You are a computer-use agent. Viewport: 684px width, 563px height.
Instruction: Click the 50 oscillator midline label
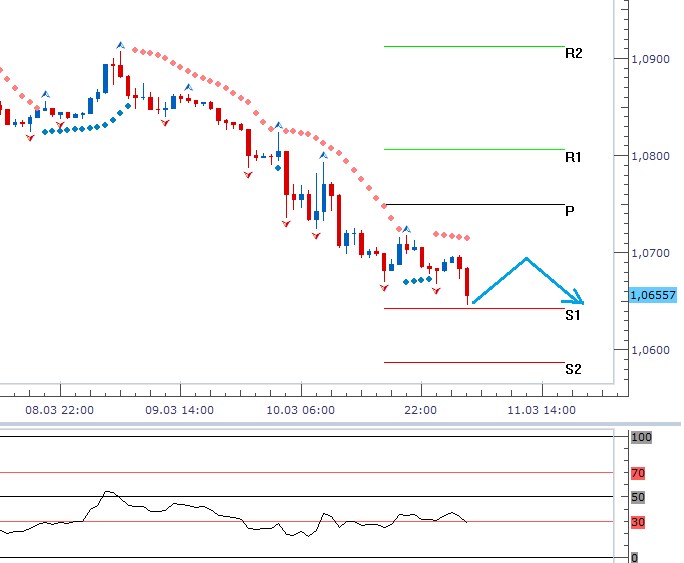click(x=638, y=497)
